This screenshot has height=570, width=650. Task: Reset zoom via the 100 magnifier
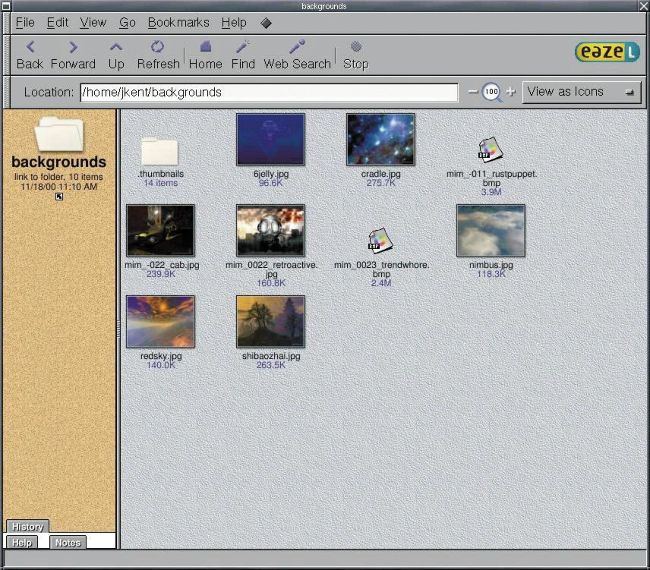(x=491, y=92)
